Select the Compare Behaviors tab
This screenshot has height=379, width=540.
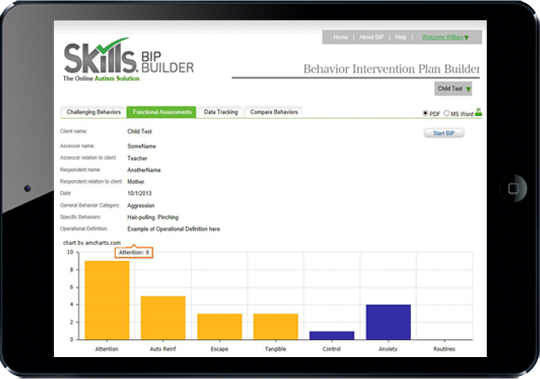[274, 112]
